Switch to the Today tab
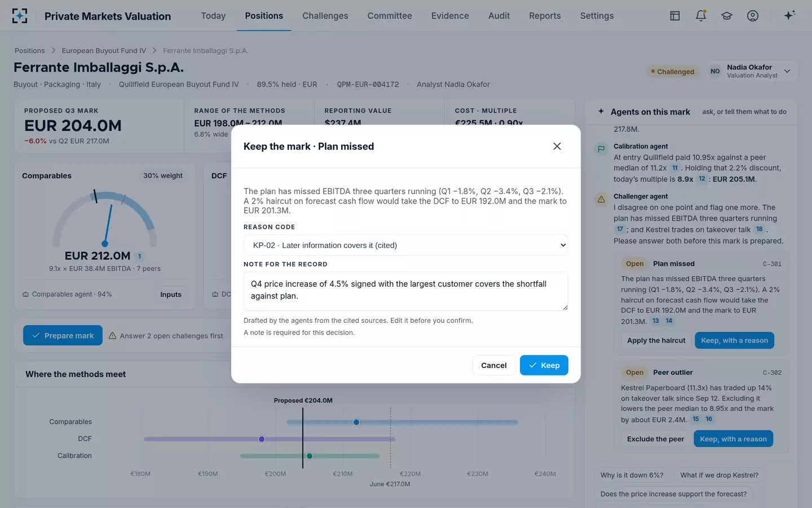This screenshot has width=812, height=508. tap(213, 16)
